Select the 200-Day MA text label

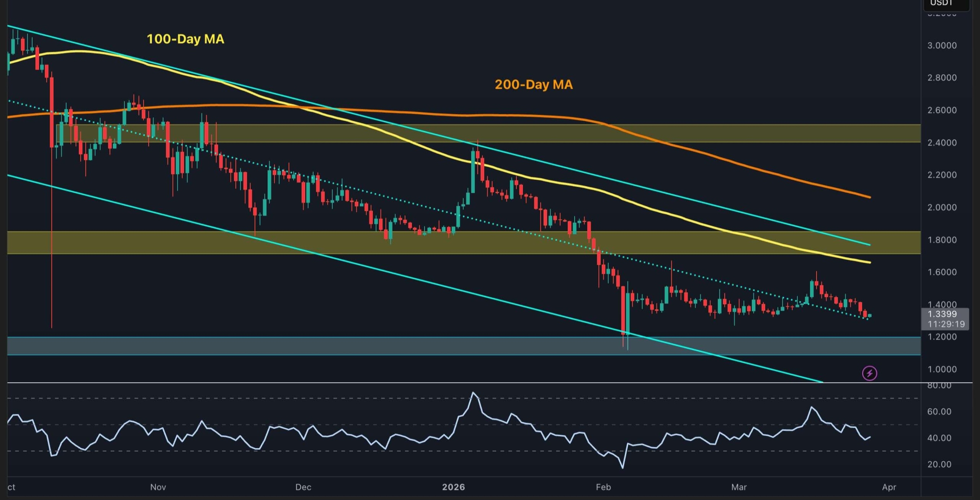(534, 85)
